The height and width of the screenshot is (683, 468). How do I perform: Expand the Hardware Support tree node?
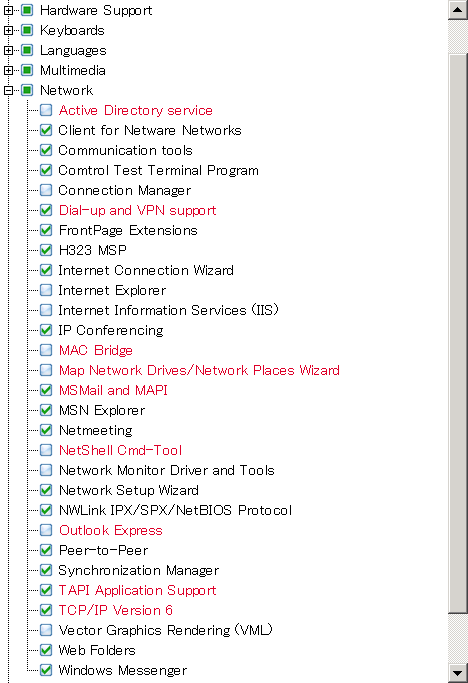[x=8, y=10]
